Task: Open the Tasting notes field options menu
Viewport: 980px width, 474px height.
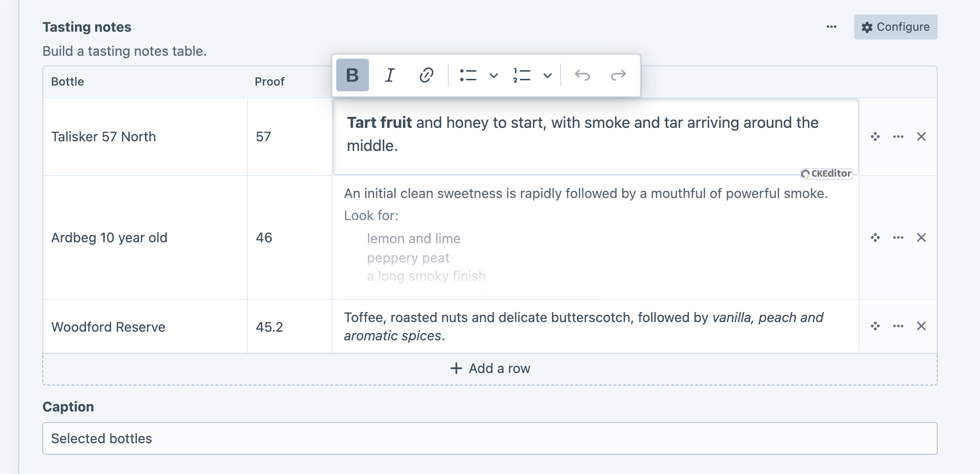Action: coord(832,27)
